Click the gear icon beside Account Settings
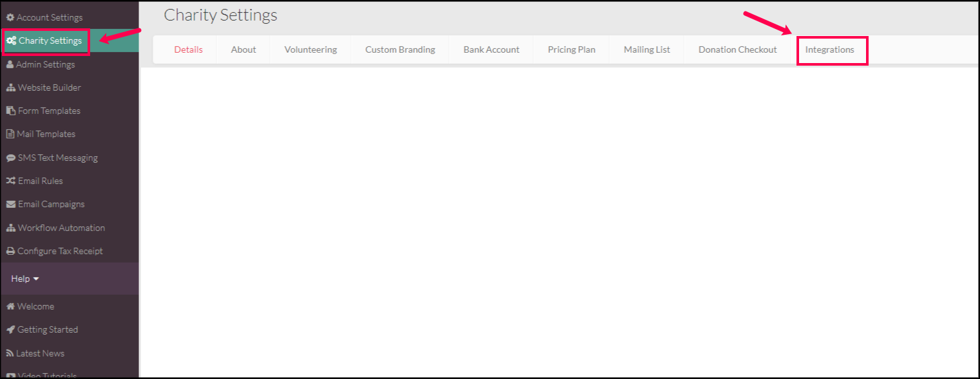980x379 pixels. point(10,17)
